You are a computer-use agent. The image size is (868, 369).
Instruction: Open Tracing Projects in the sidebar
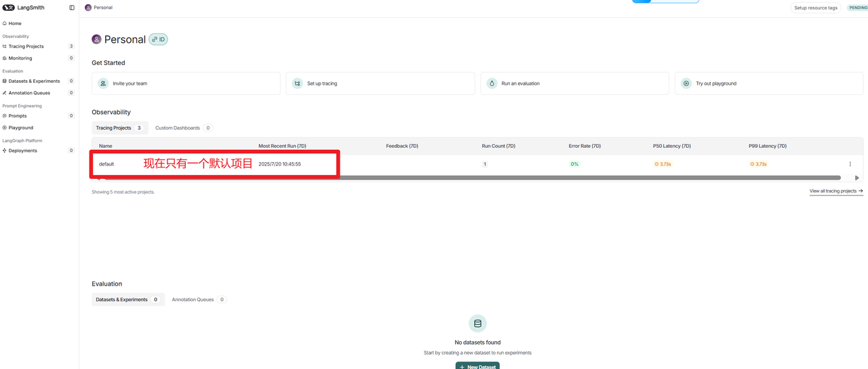click(39, 46)
